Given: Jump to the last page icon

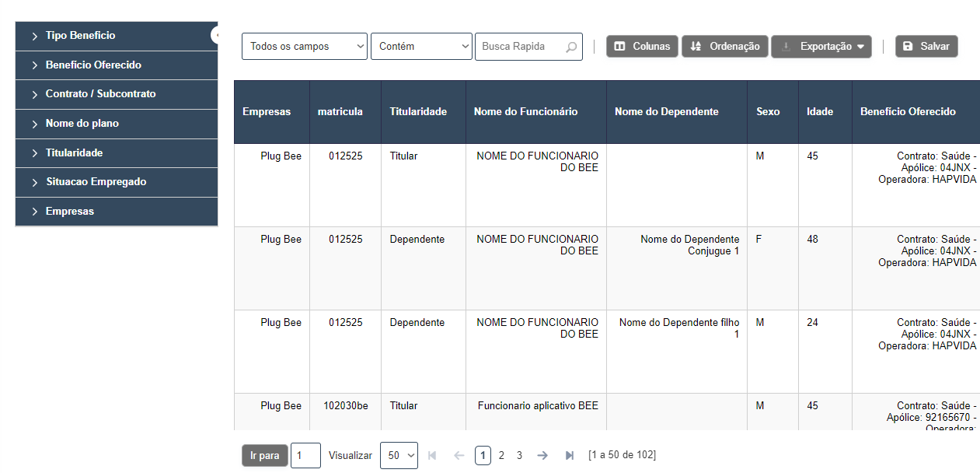Looking at the screenshot, I should click(570, 455).
